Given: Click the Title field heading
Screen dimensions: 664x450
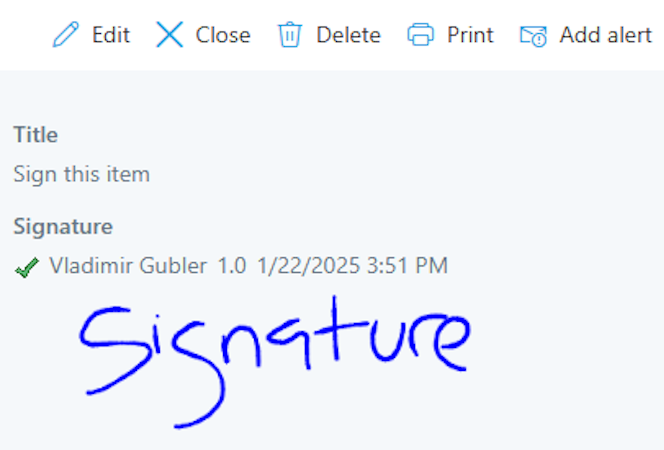Looking at the screenshot, I should pos(36,135).
